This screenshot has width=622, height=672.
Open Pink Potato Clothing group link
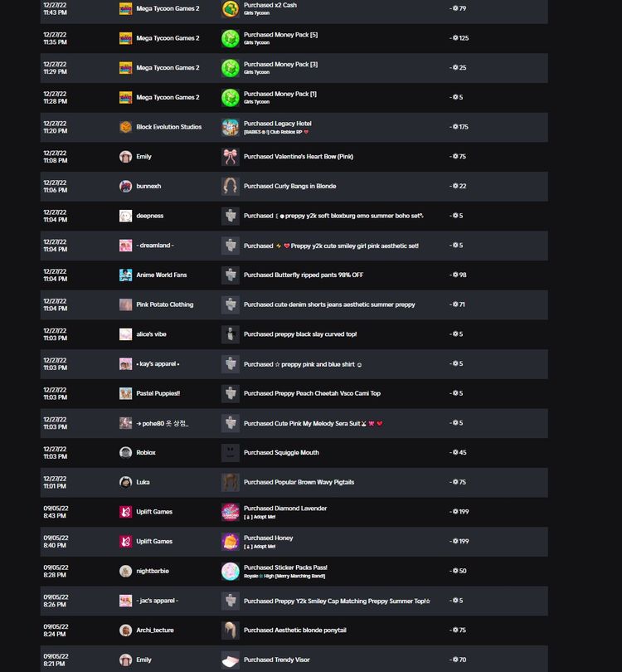(x=164, y=304)
